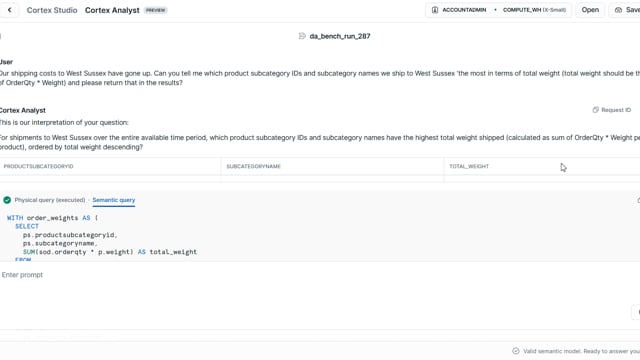Click the back arrow icon

tap(9, 10)
